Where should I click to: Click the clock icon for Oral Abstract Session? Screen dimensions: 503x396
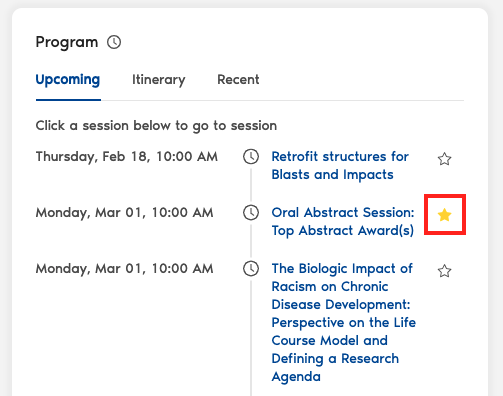tap(251, 213)
